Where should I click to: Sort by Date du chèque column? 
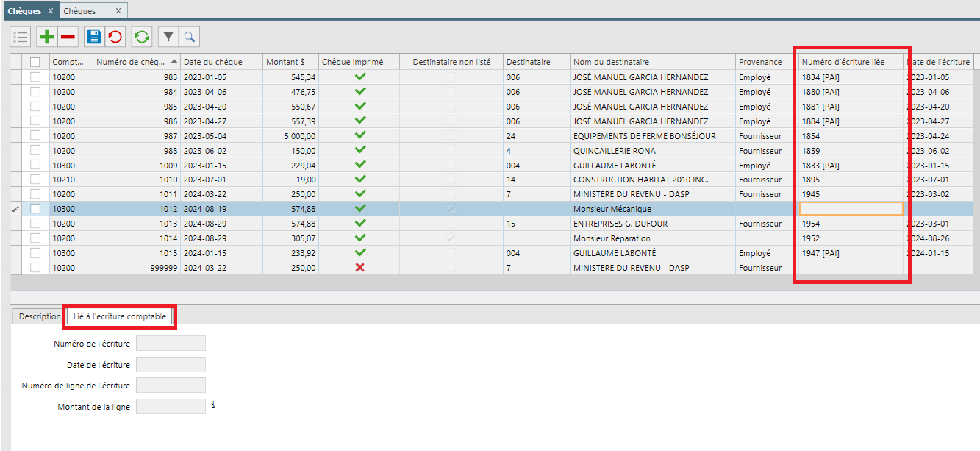coord(221,62)
